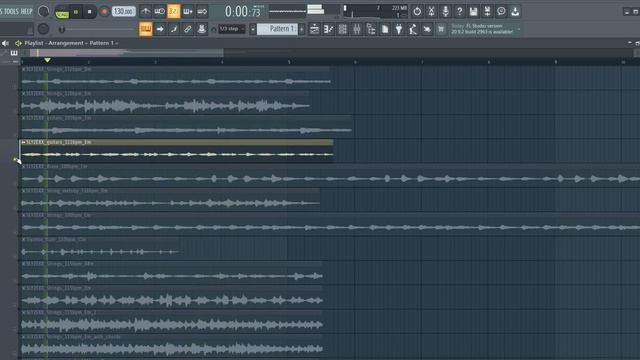Click the playlist horizontal scrollbar thumb
The image size is (640, 360).
tap(127, 53)
